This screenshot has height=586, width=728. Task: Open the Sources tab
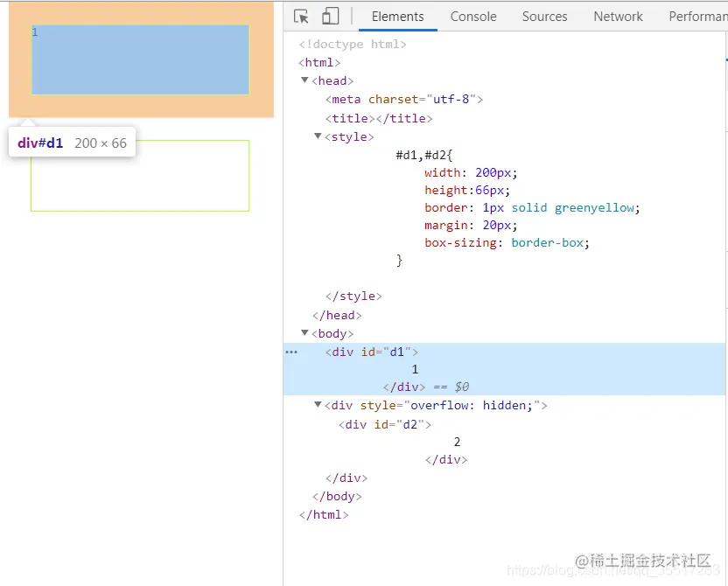click(x=544, y=17)
